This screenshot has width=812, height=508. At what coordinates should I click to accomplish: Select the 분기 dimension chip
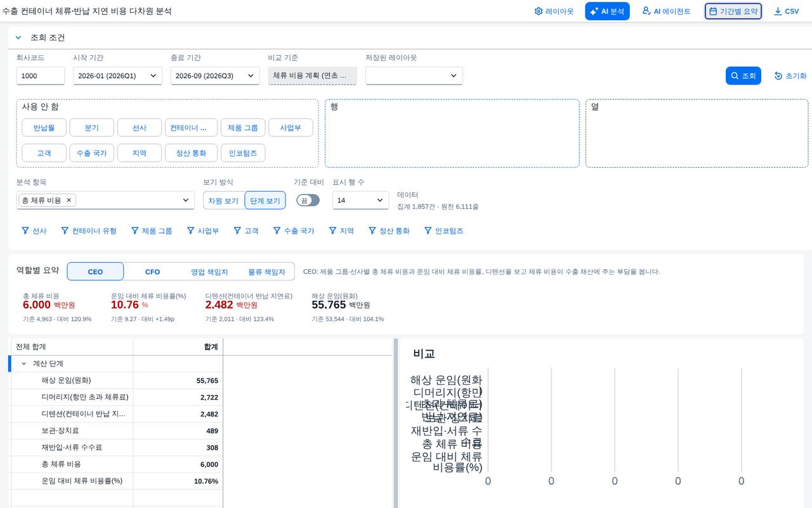(92, 128)
